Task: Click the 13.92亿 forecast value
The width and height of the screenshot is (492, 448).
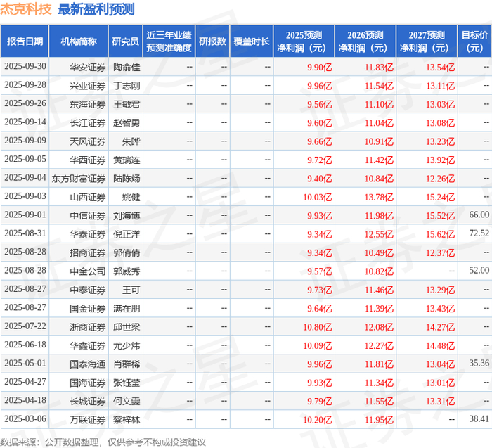Action: [440, 160]
